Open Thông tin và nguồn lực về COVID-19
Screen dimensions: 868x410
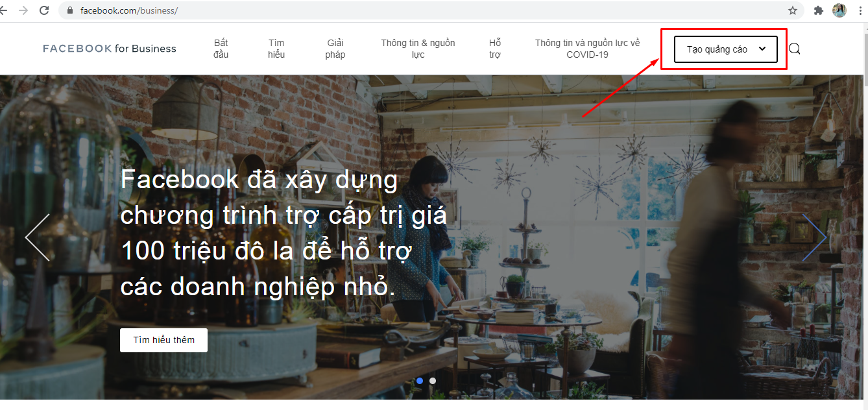pyautogui.click(x=587, y=49)
